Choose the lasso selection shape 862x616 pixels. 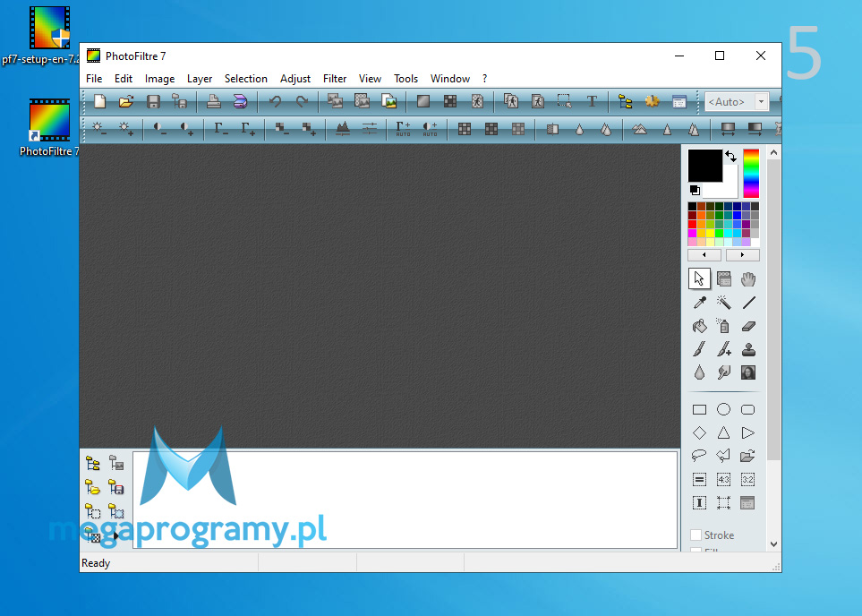click(x=699, y=456)
